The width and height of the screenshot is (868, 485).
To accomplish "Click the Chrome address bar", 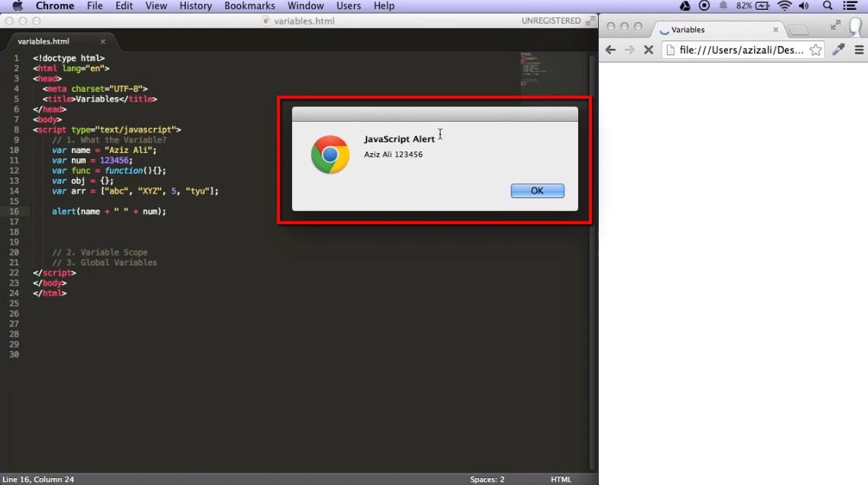I will (734, 50).
